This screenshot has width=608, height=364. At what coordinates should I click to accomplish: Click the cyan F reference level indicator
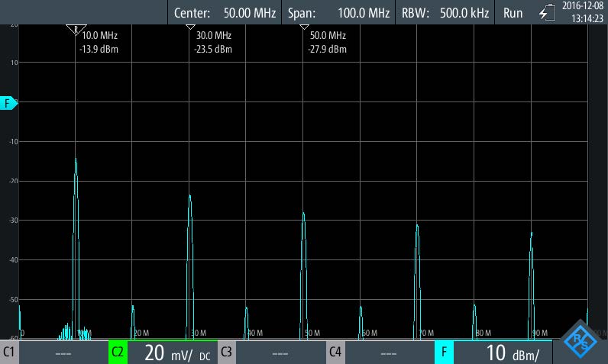tap(8, 103)
